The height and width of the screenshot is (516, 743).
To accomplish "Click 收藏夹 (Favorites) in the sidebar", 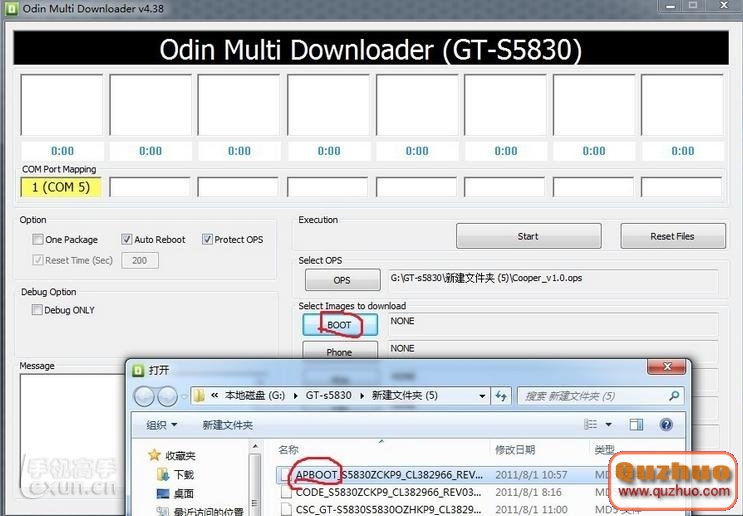I will pyautogui.click(x=180, y=456).
